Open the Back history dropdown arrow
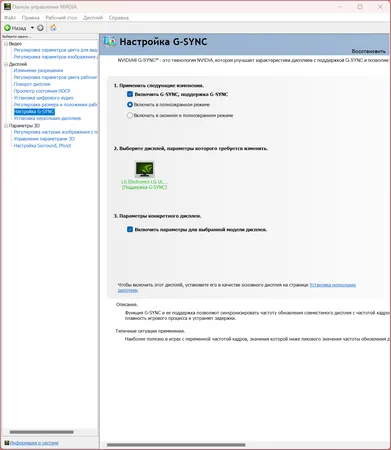This screenshot has width=391, height=450. tap(32, 28)
